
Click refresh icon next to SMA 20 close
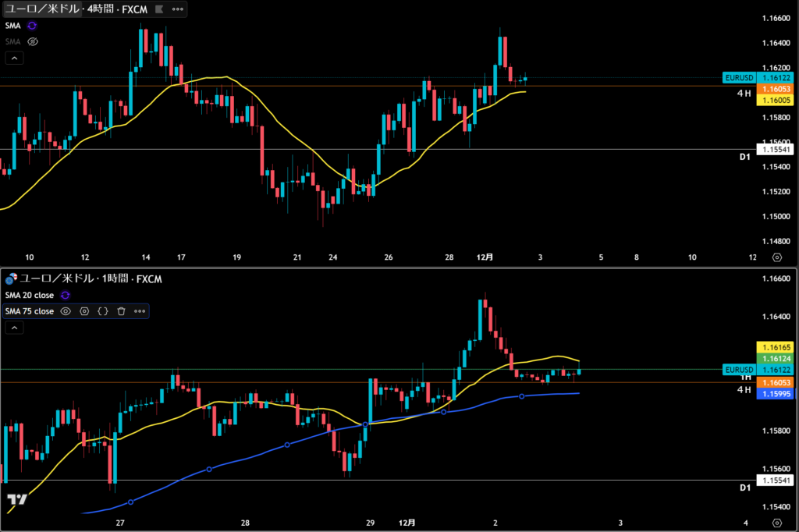click(x=66, y=295)
